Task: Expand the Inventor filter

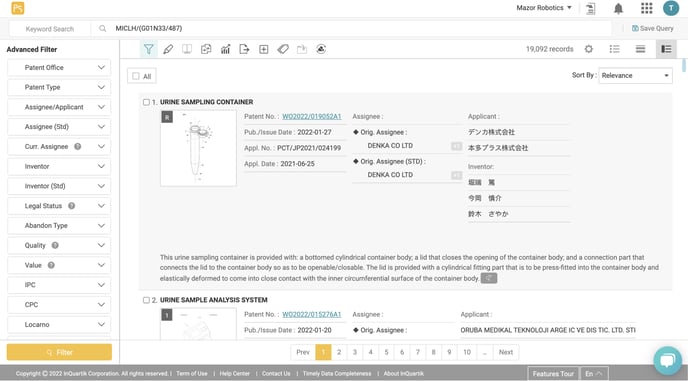Action: coord(59,166)
